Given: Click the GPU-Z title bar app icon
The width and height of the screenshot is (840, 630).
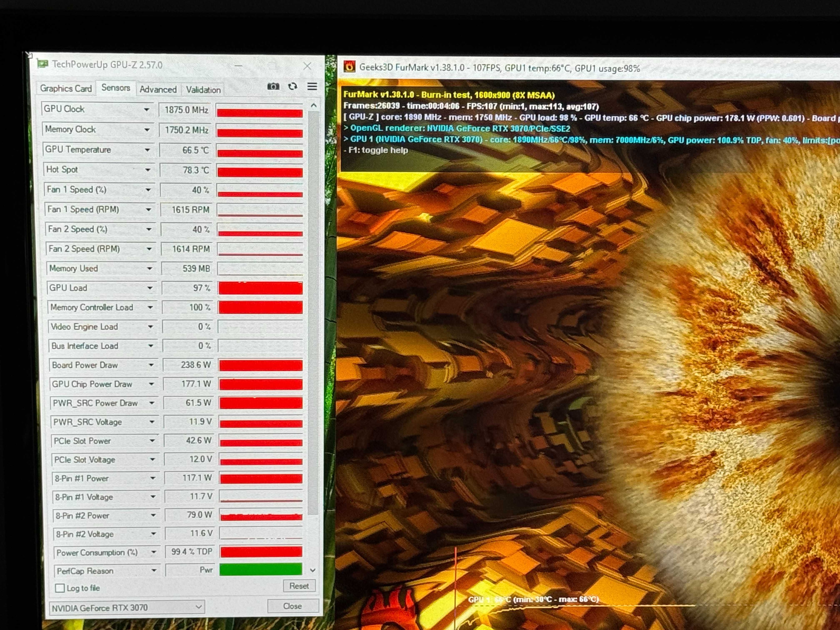Looking at the screenshot, I should click(x=42, y=64).
